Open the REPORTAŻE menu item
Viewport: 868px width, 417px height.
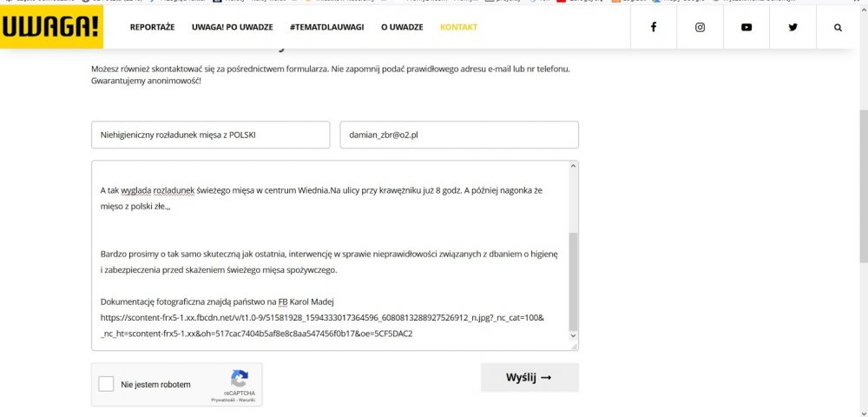(152, 27)
